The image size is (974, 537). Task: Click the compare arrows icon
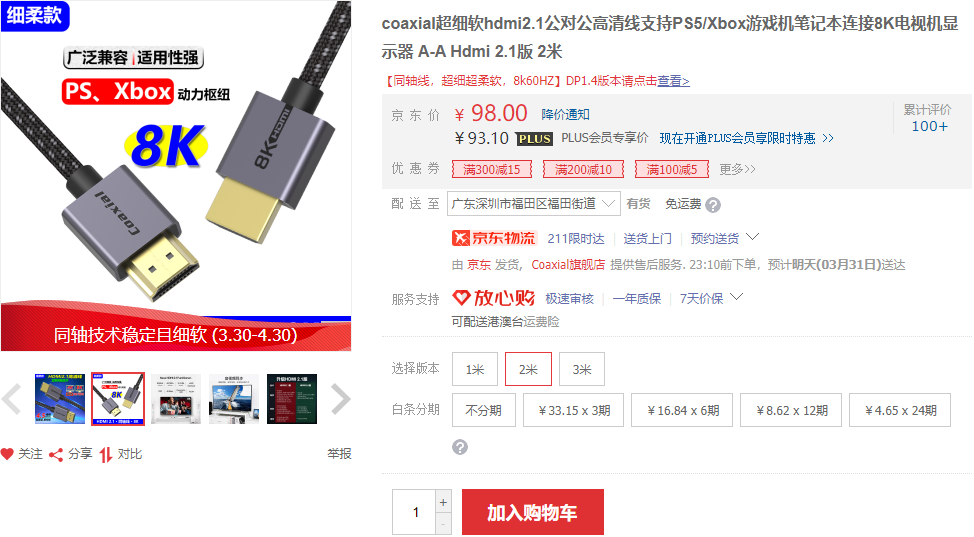tap(106, 455)
